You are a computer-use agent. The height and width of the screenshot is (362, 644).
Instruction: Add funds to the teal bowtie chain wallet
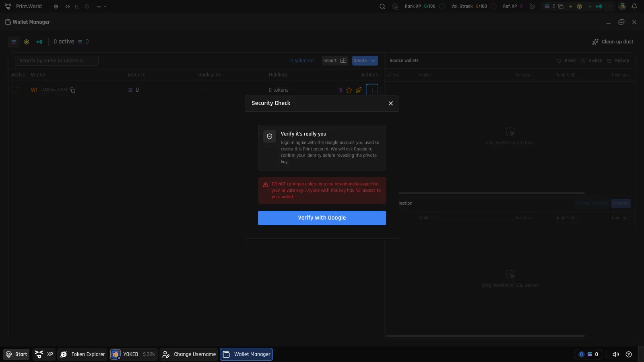pos(590,6)
